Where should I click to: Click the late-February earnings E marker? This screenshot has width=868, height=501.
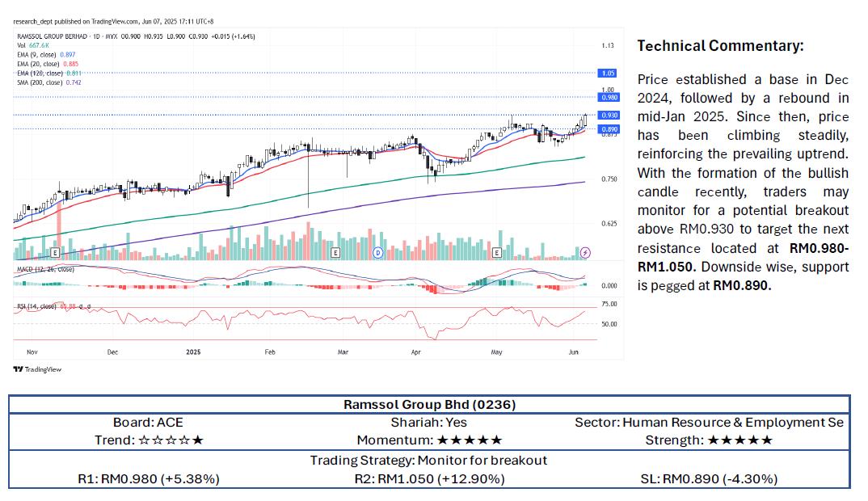(x=335, y=252)
